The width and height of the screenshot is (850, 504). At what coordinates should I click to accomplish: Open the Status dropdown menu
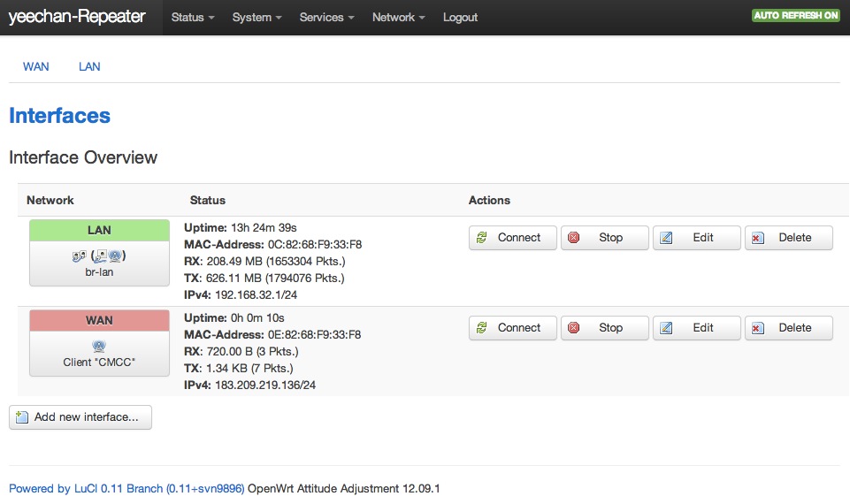(x=193, y=18)
